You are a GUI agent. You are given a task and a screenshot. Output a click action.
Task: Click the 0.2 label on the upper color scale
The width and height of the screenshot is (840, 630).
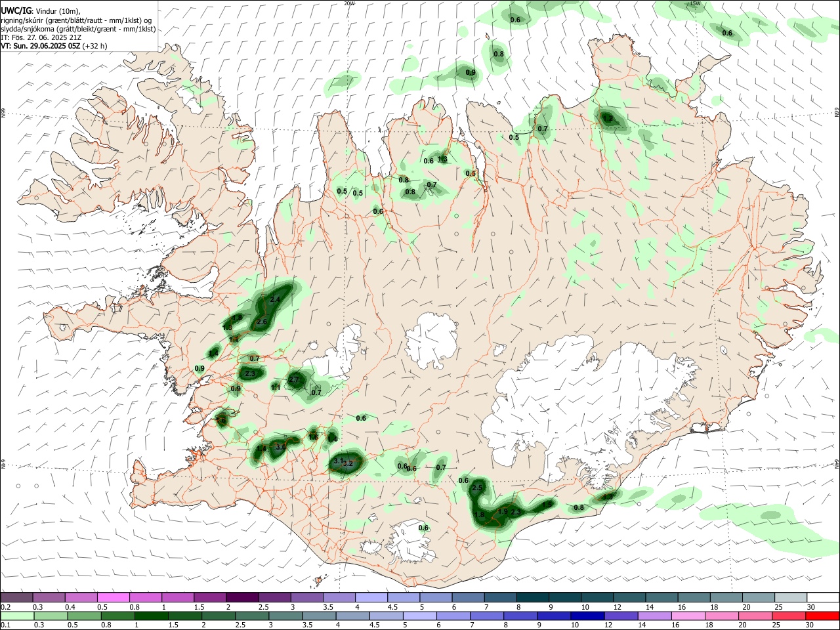pyautogui.click(x=5, y=607)
